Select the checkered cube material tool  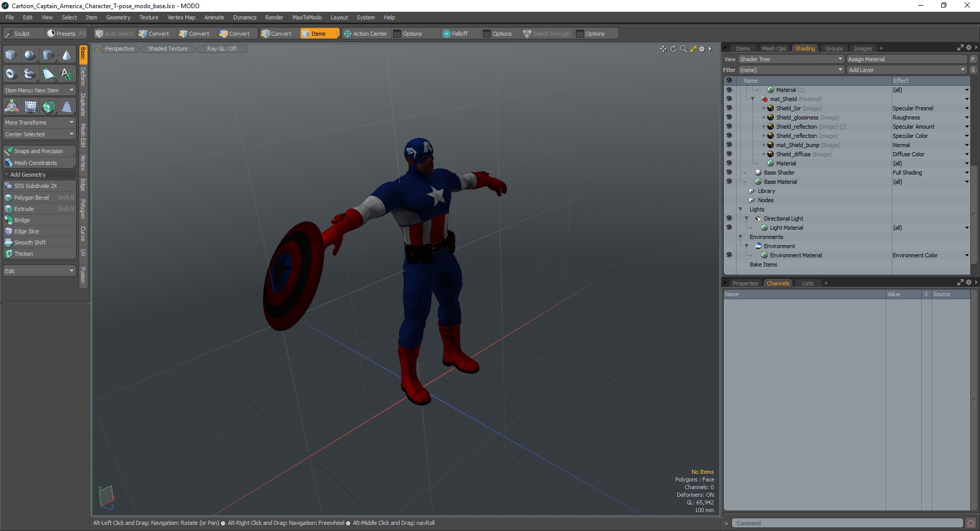48,107
